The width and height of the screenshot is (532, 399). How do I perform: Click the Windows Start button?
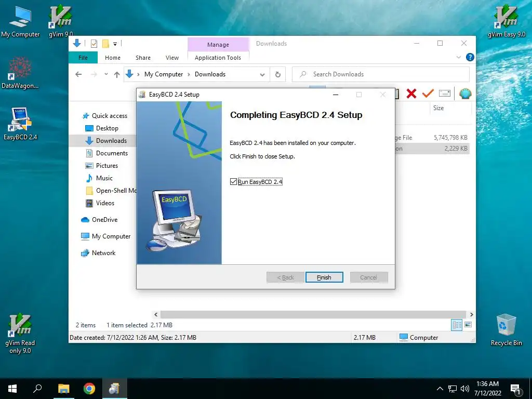click(12, 389)
